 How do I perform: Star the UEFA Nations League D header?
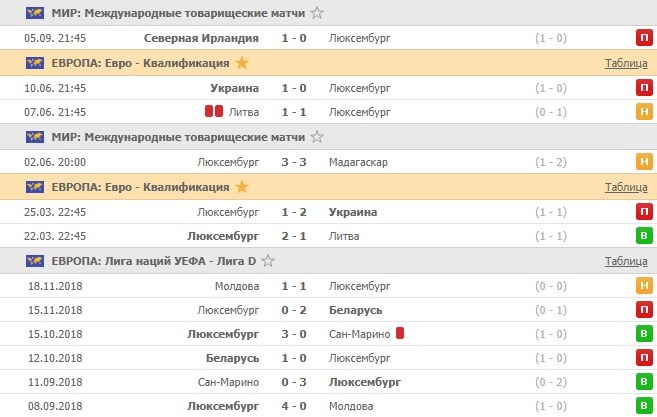pos(284,261)
